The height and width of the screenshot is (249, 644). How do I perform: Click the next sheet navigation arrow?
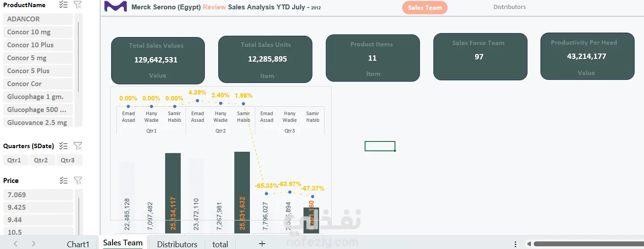(x=33, y=244)
